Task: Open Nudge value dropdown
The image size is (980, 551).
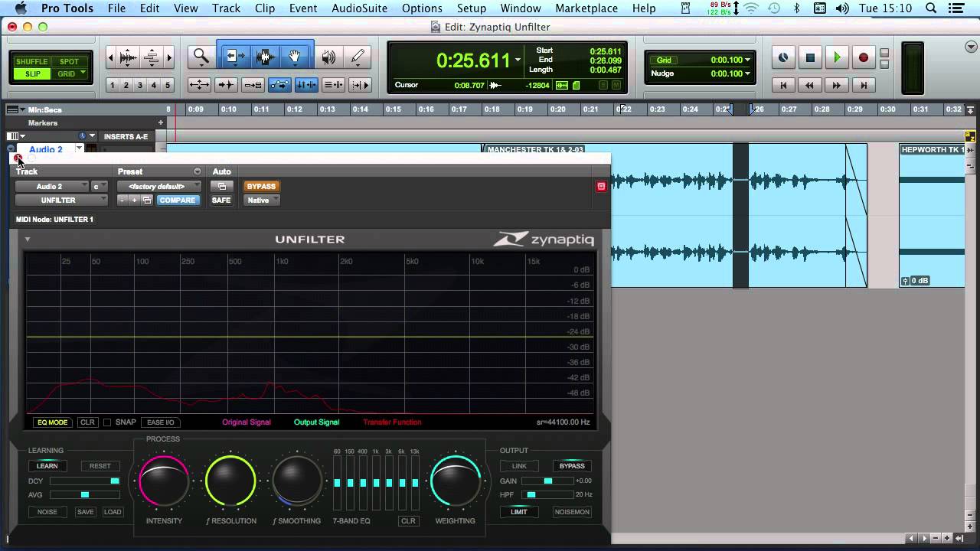Action: pyautogui.click(x=747, y=73)
